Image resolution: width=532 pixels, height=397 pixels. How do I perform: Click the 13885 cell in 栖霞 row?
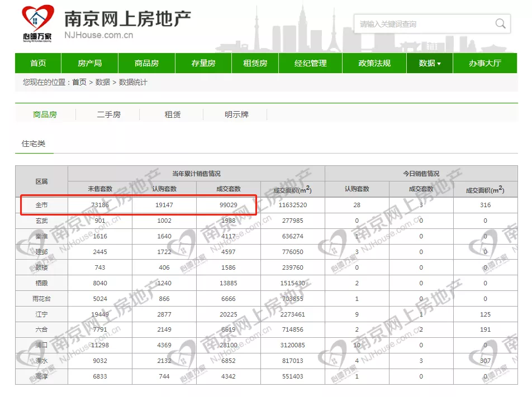click(x=229, y=283)
